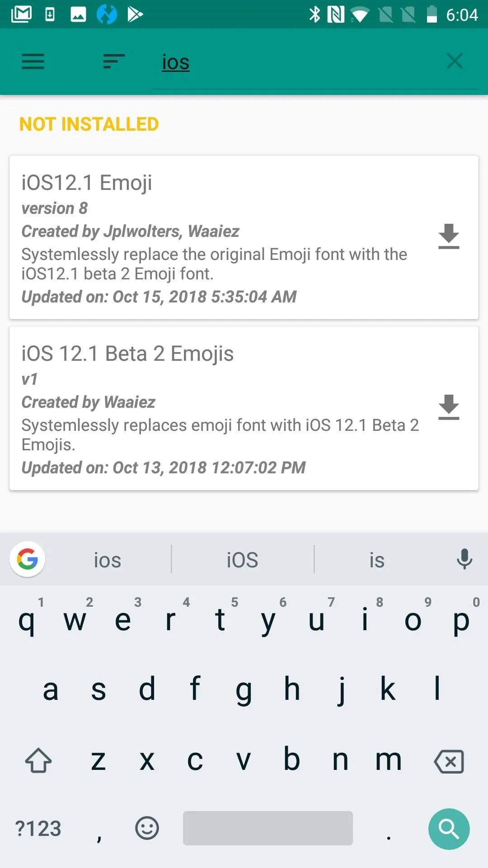
Task: Clear the search query with X
Action: pos(455,61)
